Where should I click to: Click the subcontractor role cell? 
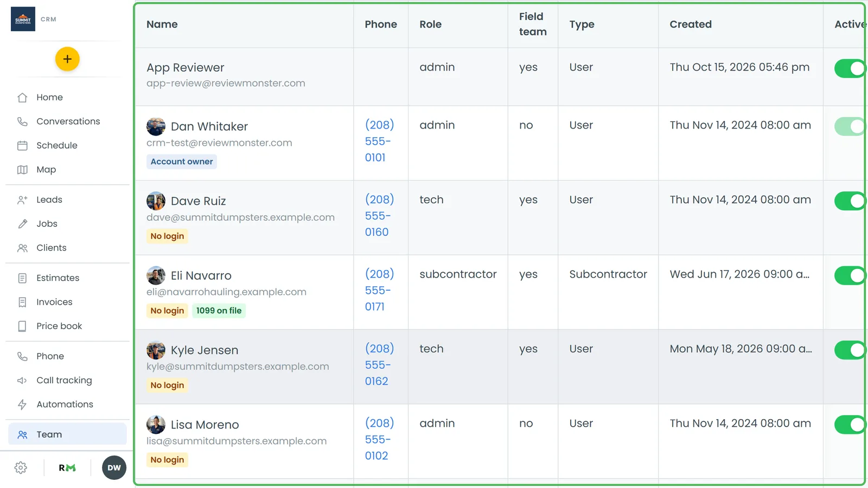[458, 274]
